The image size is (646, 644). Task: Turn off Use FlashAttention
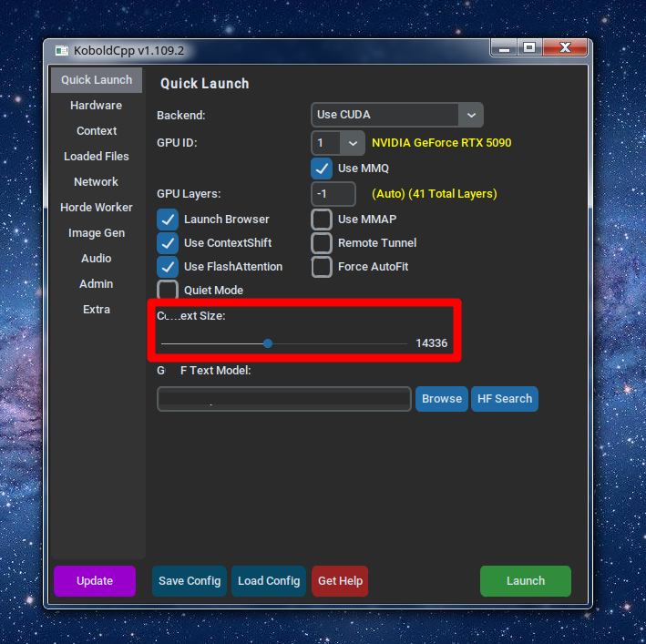point(168,267)
